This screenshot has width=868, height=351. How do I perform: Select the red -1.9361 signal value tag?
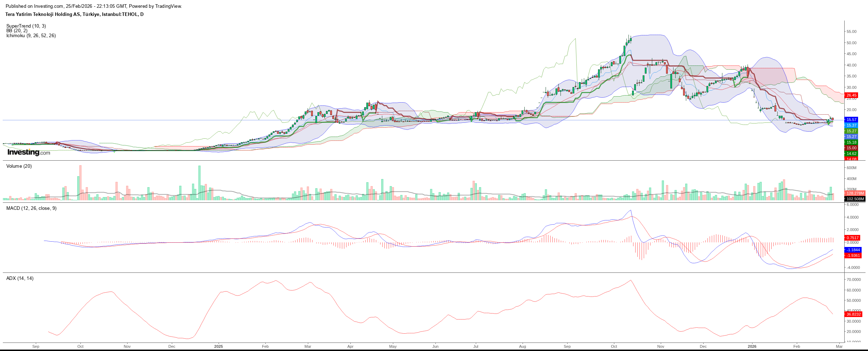(x=853, y=255)
